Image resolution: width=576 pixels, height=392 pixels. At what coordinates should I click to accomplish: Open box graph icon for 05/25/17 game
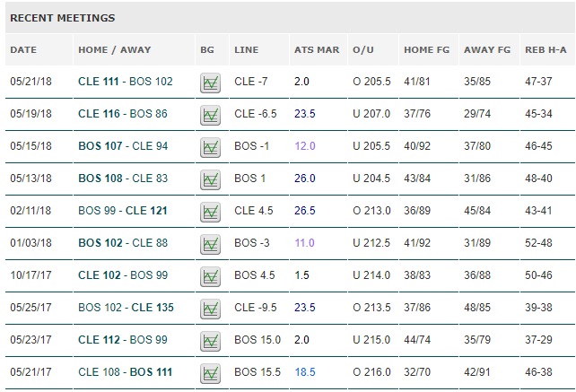tap(210, 309)
